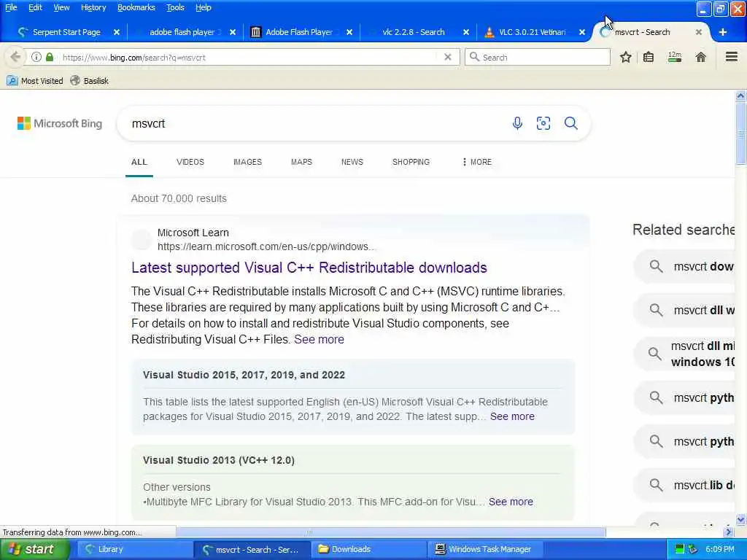This screenshot has width=747, height=560.
Task: Select the ALL results tab
Action: point(139,162)
